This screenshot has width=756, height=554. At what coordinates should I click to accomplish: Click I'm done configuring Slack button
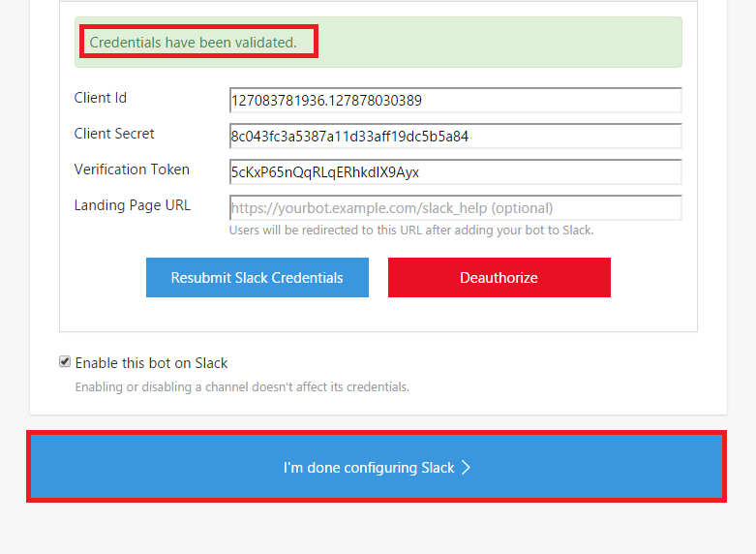tap(377, 467)
